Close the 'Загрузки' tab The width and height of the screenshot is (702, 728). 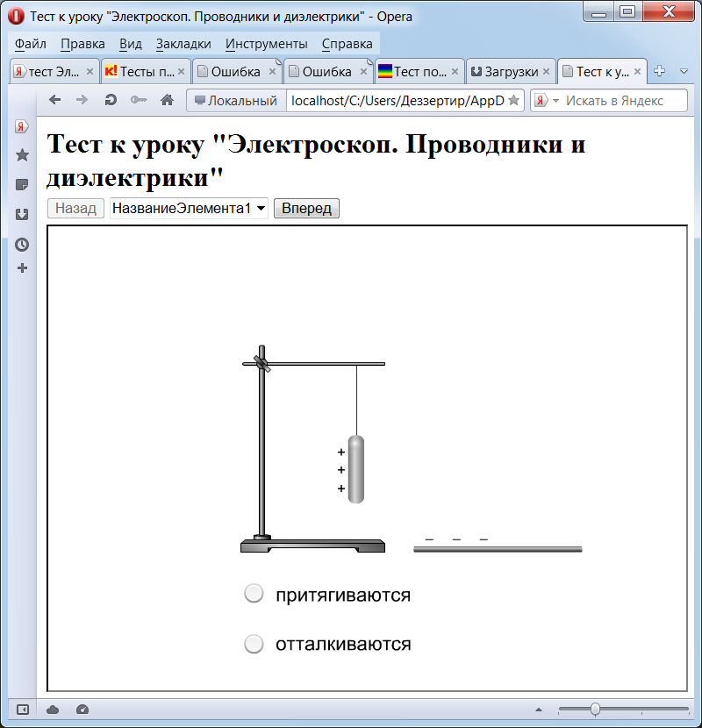546,72
